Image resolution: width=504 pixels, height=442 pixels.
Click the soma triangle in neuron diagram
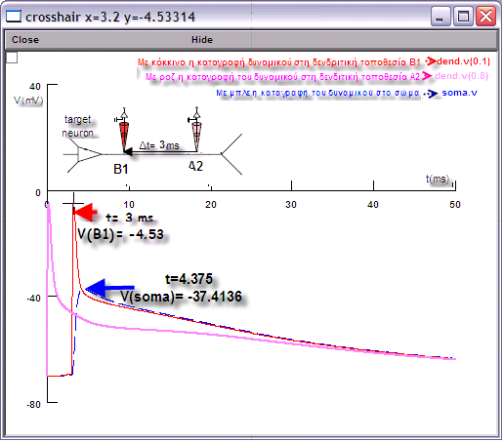pyautogui.click(x=90, y=154)
